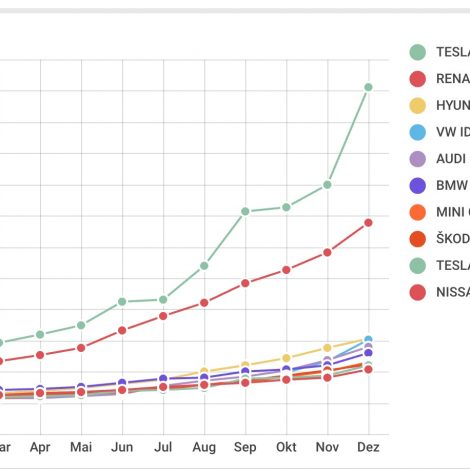Click the Jul label on the x-axis
Viewport: 470px width, 470px height.
[163, 447]
